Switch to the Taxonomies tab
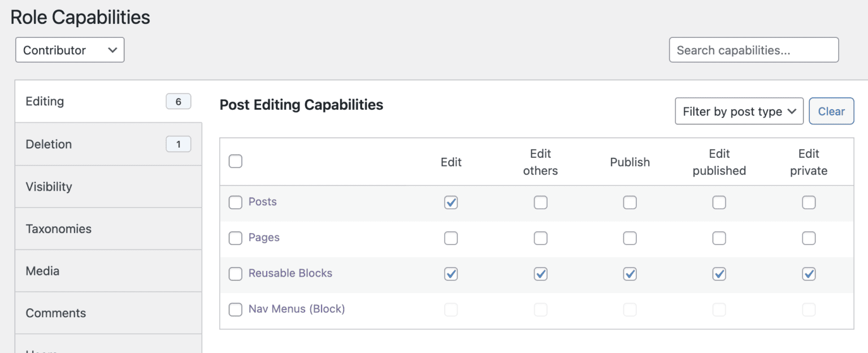This screenshot has width=868, height=353. 108,229
